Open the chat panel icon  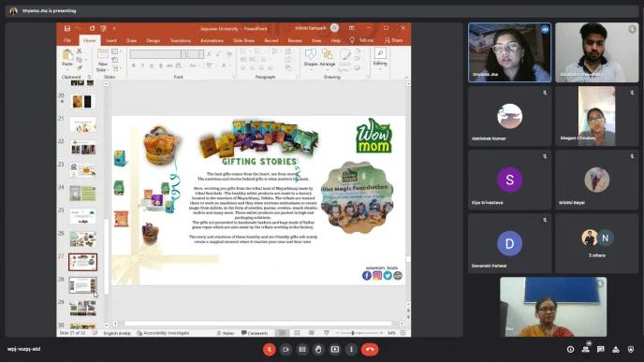point(600,349)
